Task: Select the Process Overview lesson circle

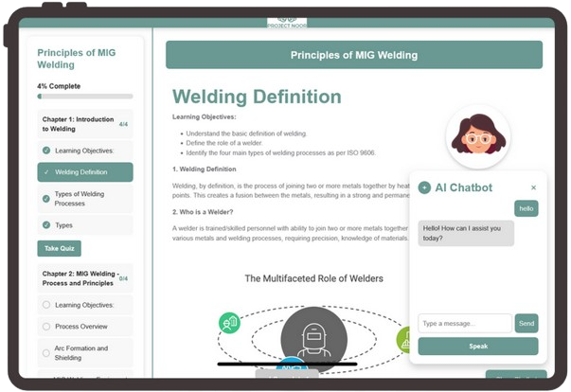Action: pyautogui.click(x=46, y=327)
